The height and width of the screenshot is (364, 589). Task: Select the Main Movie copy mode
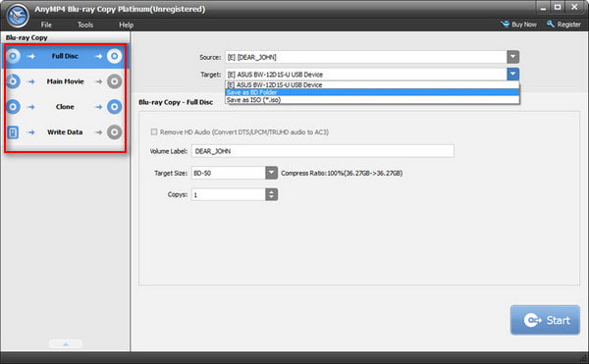click(65, 81)
